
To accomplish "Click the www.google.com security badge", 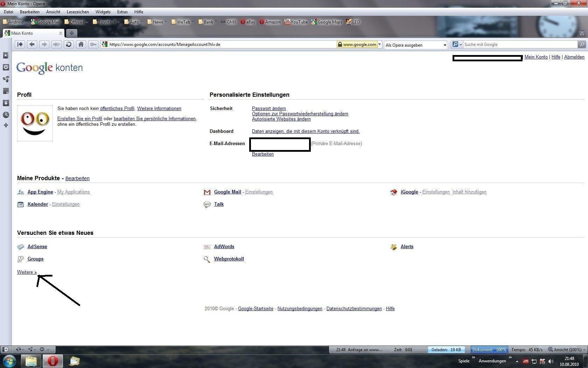I will [x=357, y=45].
